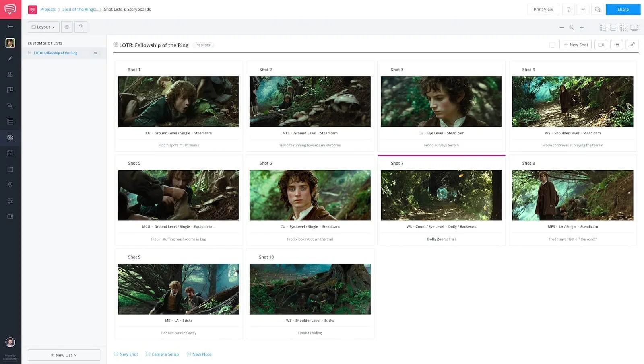Open the shot list aperture icon in sidebar
644x364 pixels.
(x=10, y=138)
